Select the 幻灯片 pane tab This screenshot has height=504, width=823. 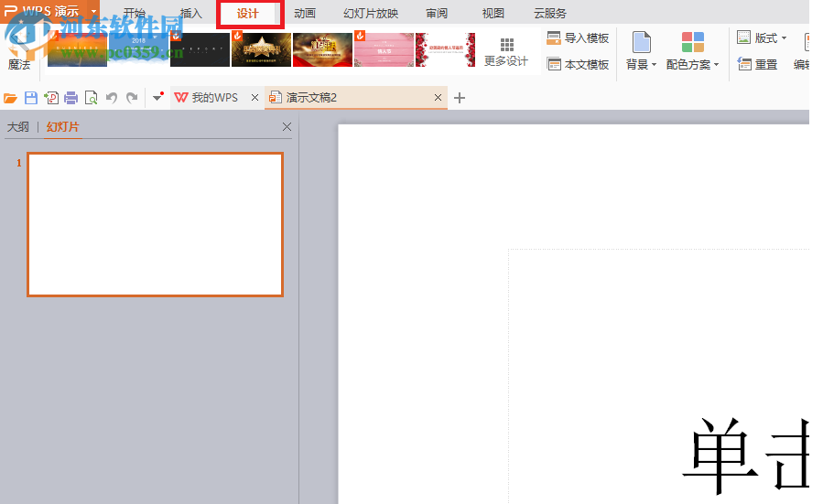tap(62, 127)
